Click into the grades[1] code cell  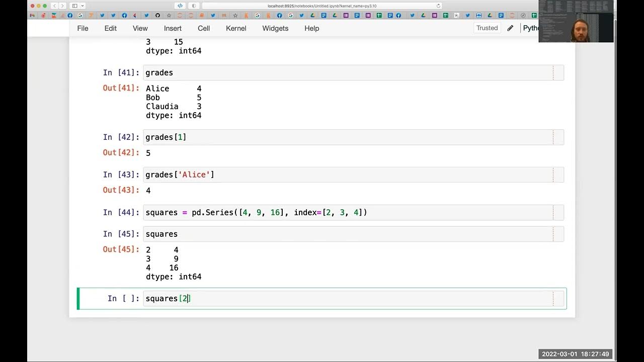click(353, 137)
